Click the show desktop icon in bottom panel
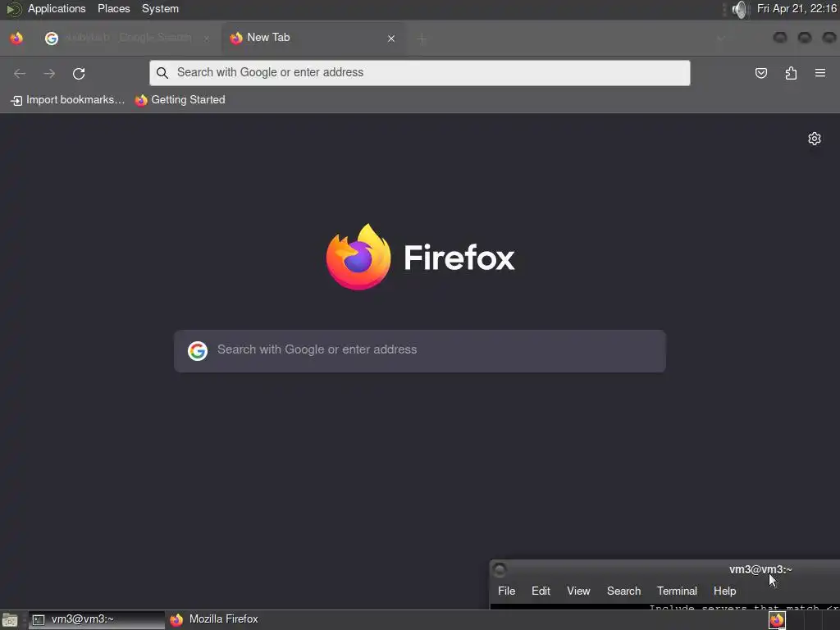 point(10,620)
